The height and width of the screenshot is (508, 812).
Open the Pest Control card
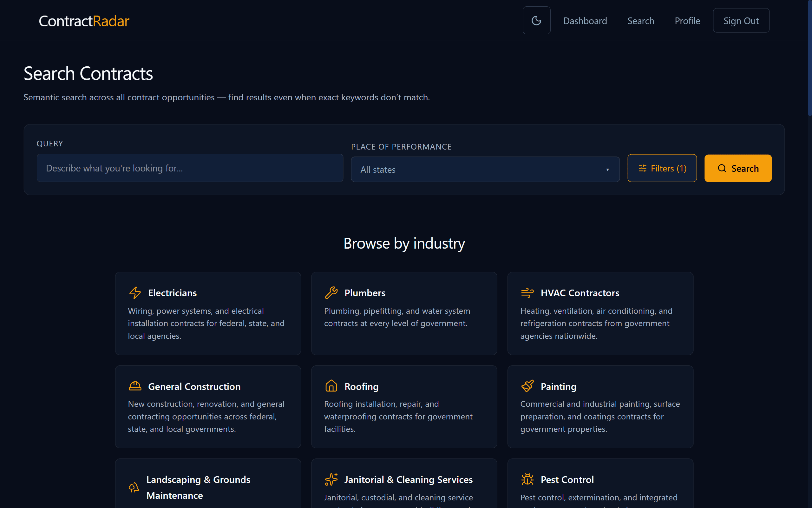pos(600,484)
